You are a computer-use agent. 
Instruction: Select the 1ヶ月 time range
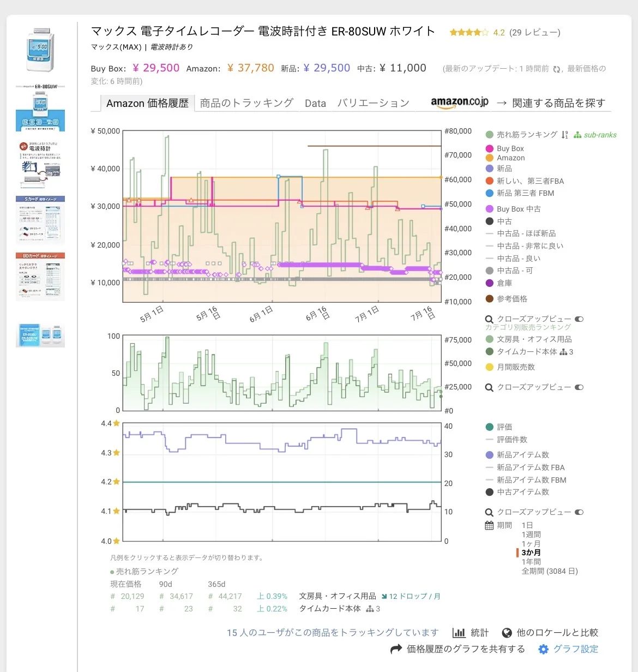(x=531, y=544)
